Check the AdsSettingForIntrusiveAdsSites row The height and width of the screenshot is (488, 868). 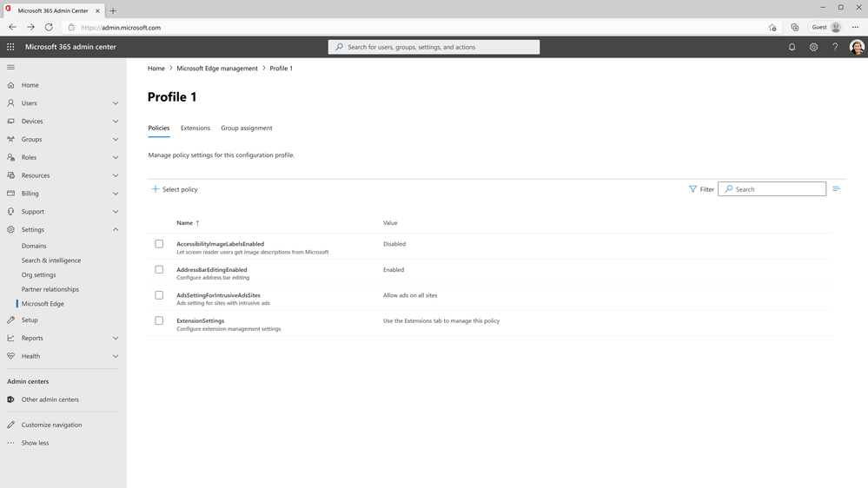(x=159, y=295)
